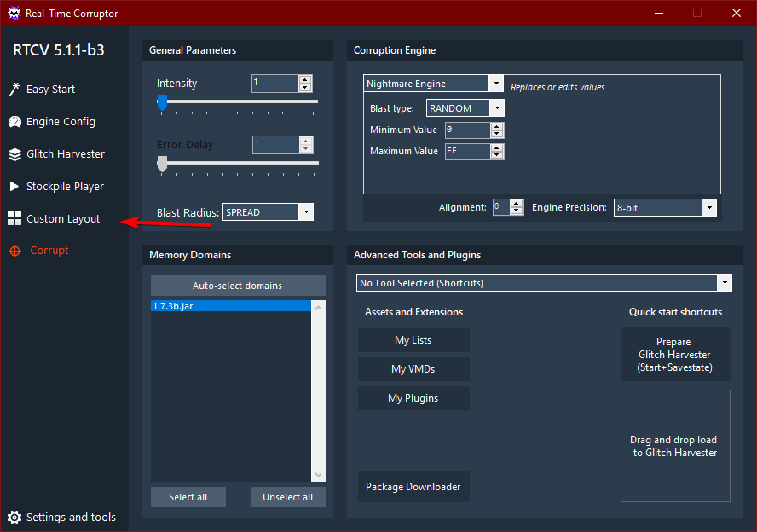
Task: Click the Real-Time Corruptor app icon in title bar
Action: (x=14, y=13)
